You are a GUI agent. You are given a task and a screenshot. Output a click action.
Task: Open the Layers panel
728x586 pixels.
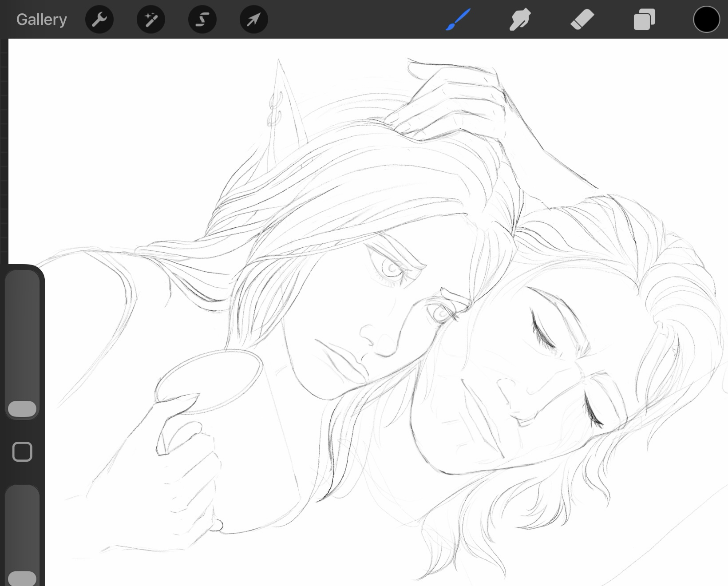644,20
